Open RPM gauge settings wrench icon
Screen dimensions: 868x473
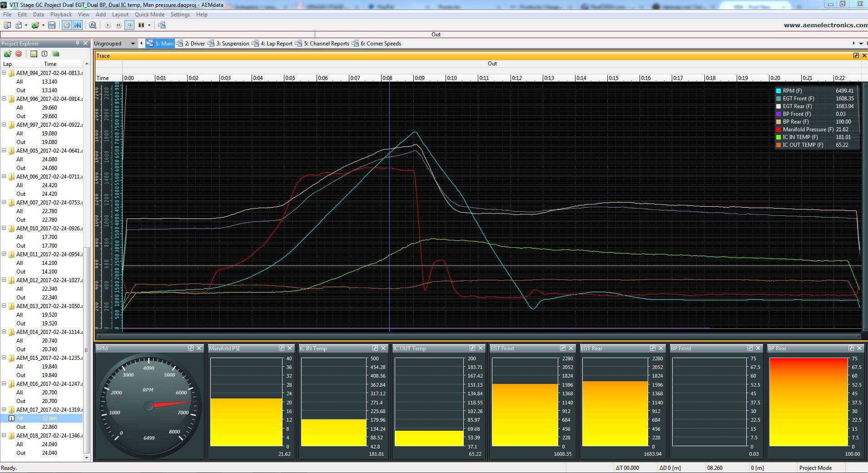191,348
